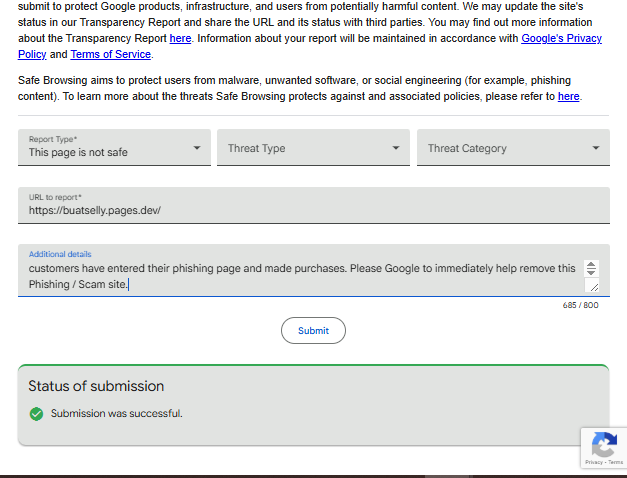This screenshot has width=627, height=478.
Task: Open the Threat Category dropdown
Action: 513,147
